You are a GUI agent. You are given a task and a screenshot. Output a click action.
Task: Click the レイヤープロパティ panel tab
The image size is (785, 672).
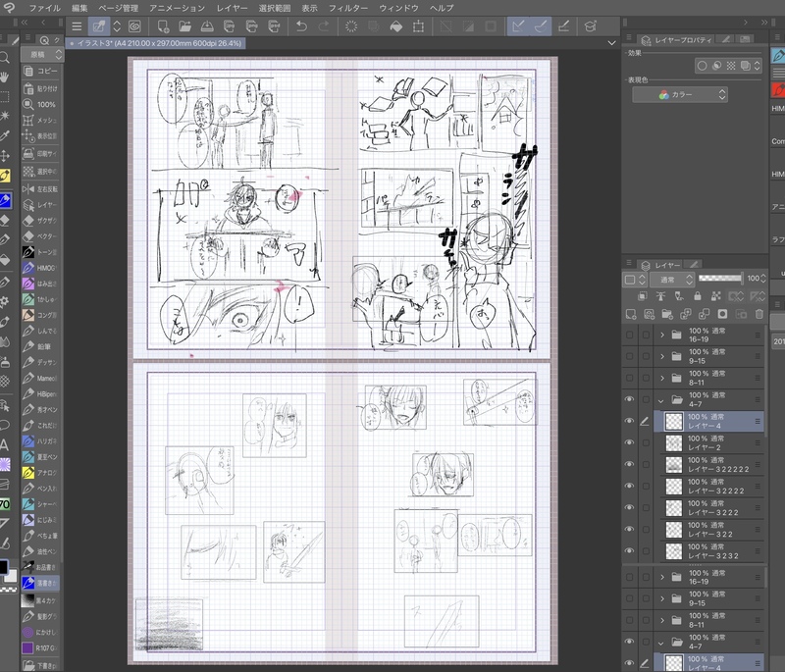pyautogui.click(x=678, y=40)
